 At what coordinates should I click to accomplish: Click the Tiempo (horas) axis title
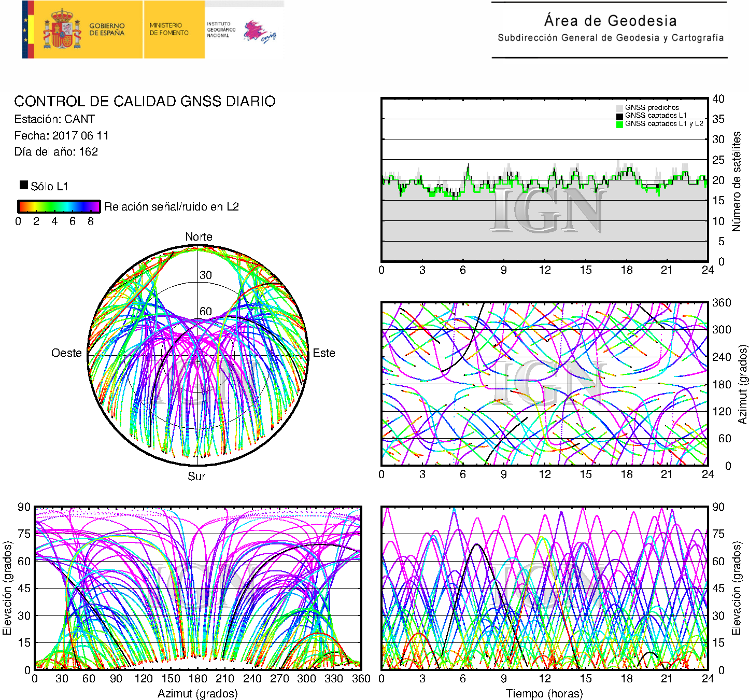pos(544,693)
